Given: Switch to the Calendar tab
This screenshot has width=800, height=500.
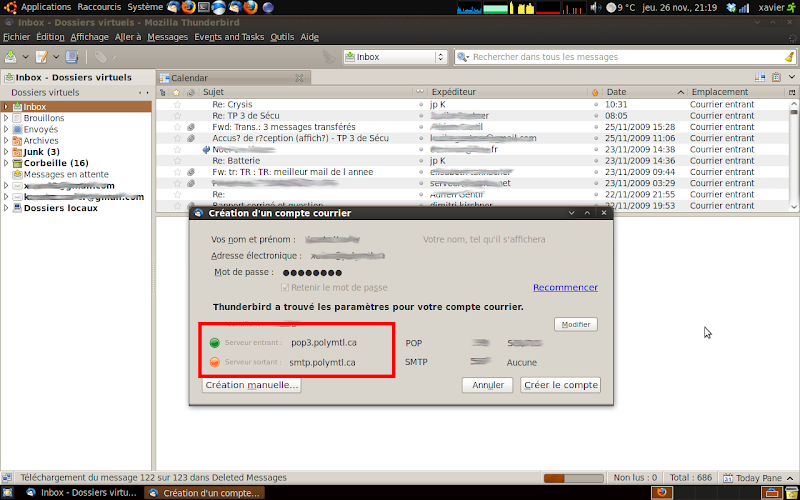Looking at the screenshot, I should [233, 78].
